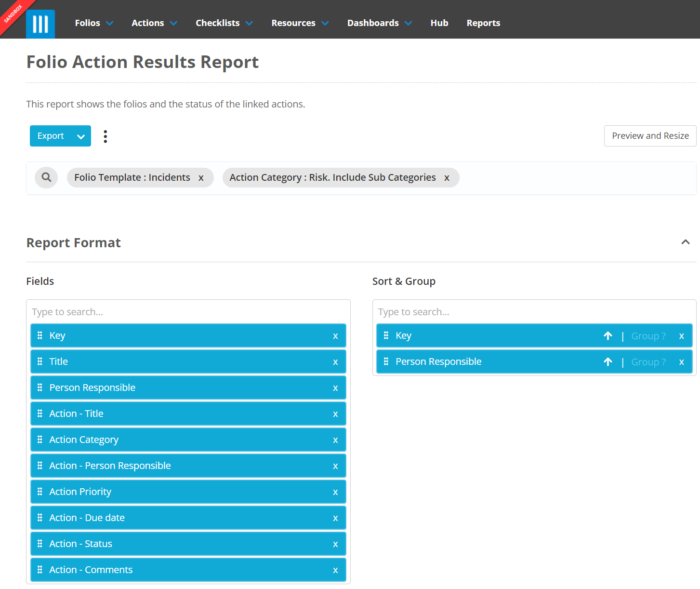Open the Dashboards menu

(x=380, y=23)
